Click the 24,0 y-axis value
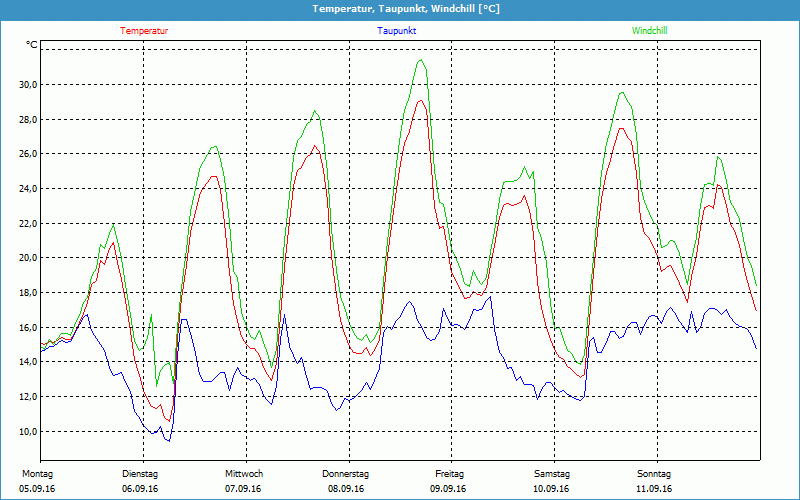Image resolution: width=800 pixels, height=500 pixels. click(x=28, y=189)
